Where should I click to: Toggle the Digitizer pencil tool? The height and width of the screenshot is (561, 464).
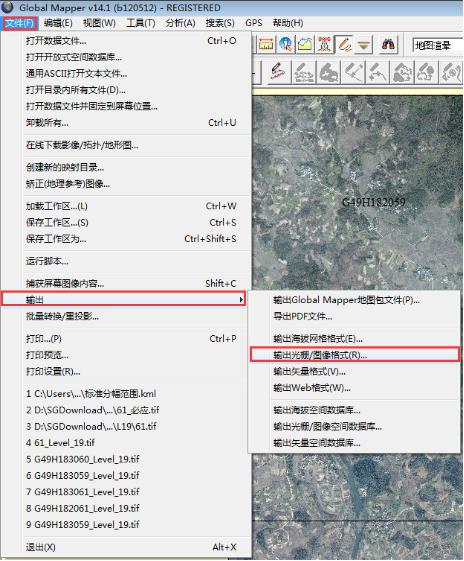344,45
